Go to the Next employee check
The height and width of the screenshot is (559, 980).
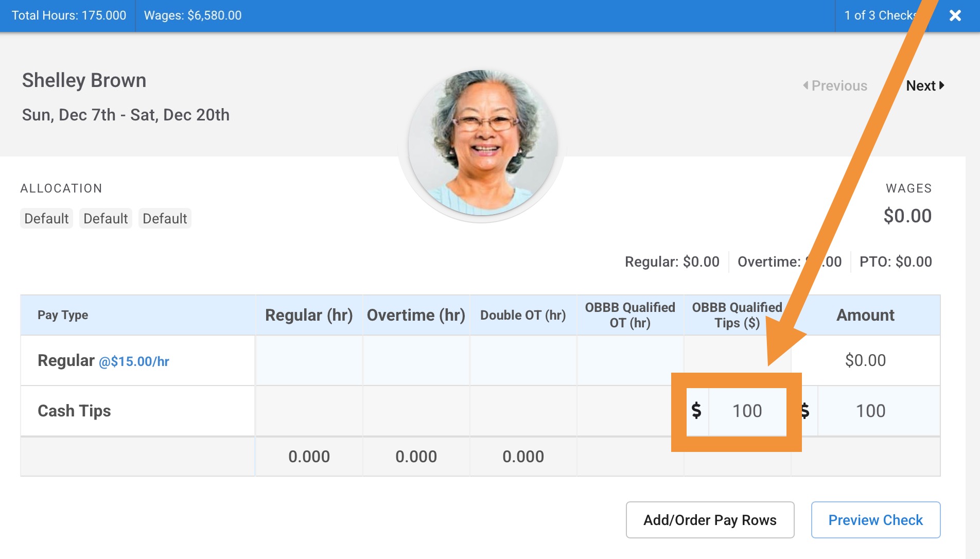(x=924, y=86)
